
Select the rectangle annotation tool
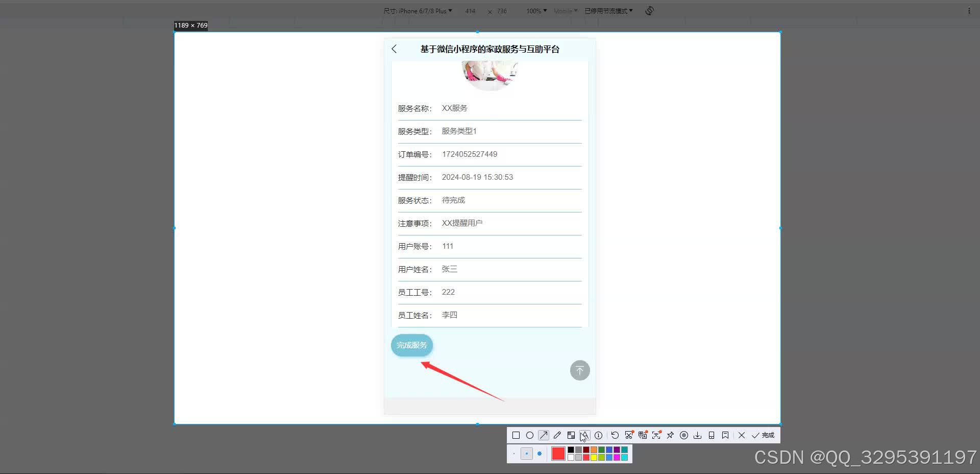[516, 435]
